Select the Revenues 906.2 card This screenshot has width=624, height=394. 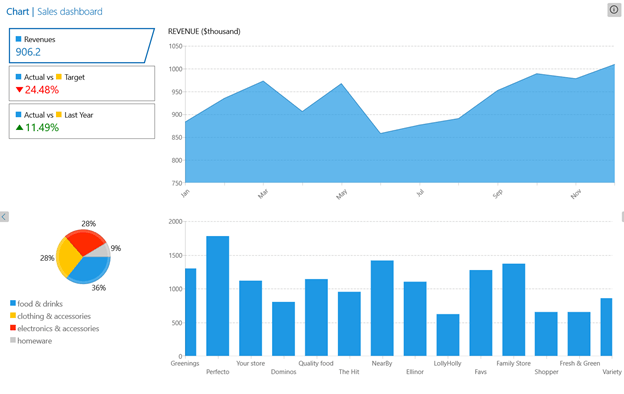pyautogui.click(x=82, y=45)
